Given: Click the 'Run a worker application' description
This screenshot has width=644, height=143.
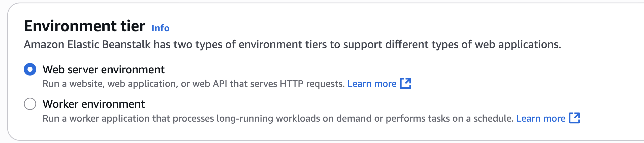Looking at the screenshot, I should click(278, 118).
